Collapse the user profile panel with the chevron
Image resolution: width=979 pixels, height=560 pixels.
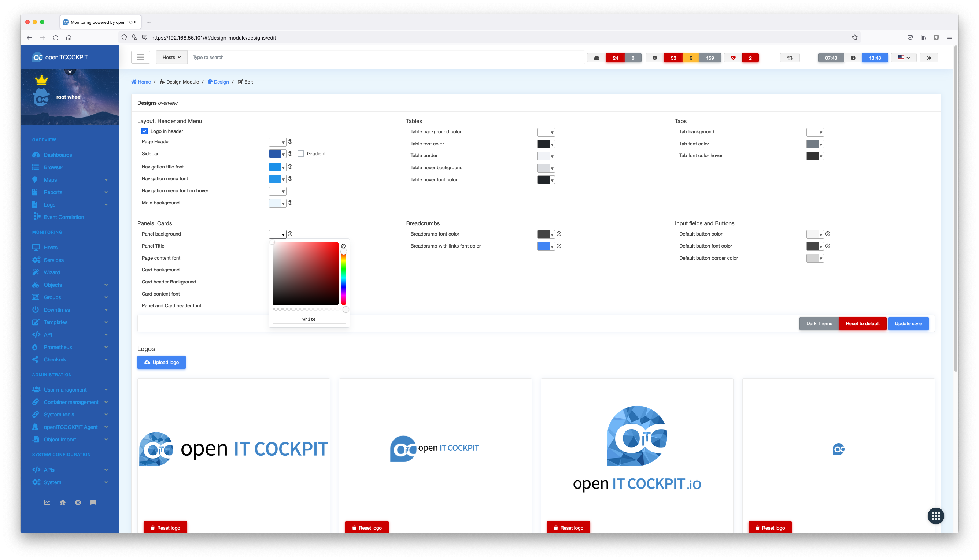coord(70,71)
